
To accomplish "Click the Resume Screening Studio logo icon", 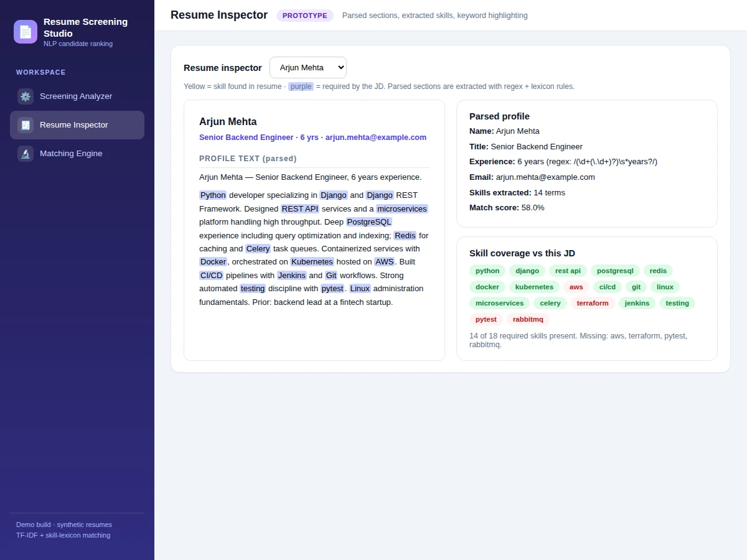I will 26,32.
